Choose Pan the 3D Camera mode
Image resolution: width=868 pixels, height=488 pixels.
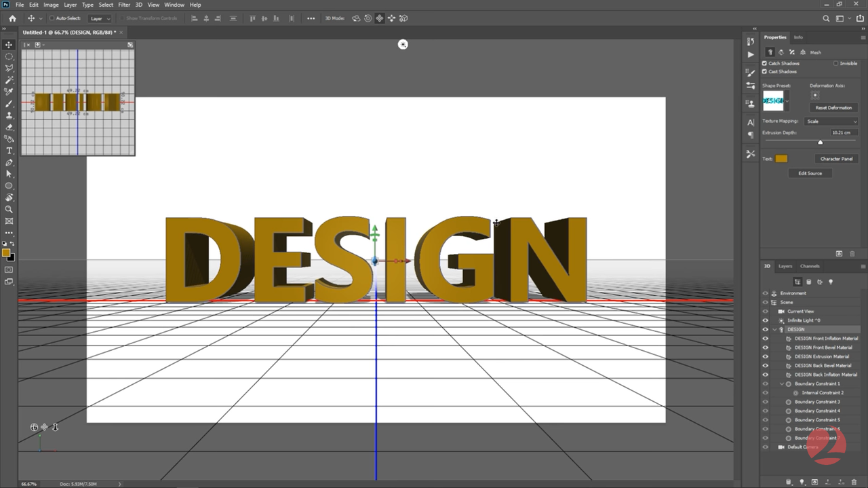tap(379, 18)
